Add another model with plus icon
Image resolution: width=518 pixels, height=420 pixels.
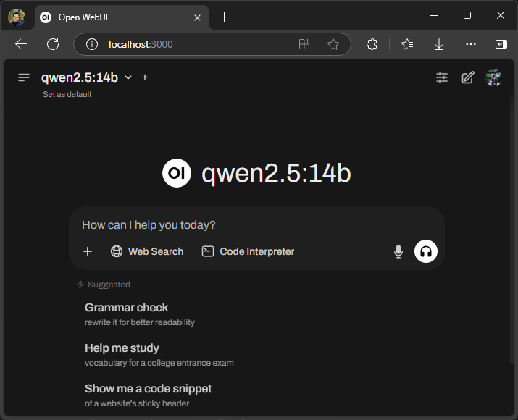point(145,77)
